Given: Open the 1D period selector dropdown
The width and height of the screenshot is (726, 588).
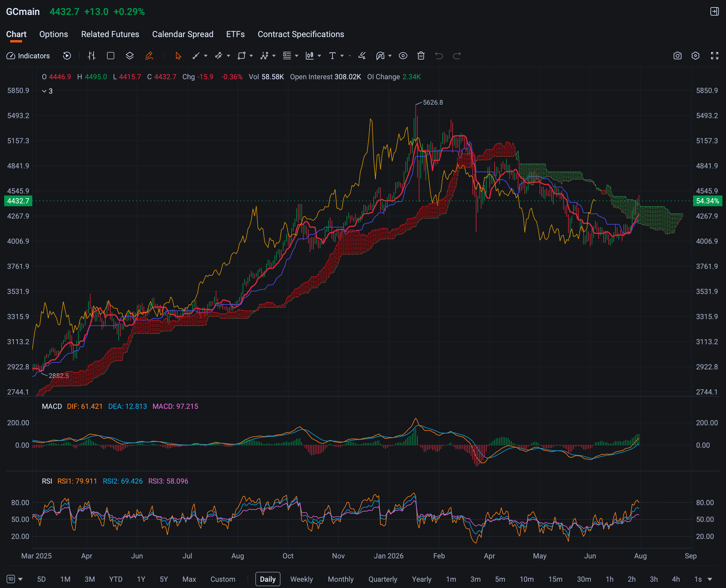Looking at the screenshot, I should pos(15,579).
